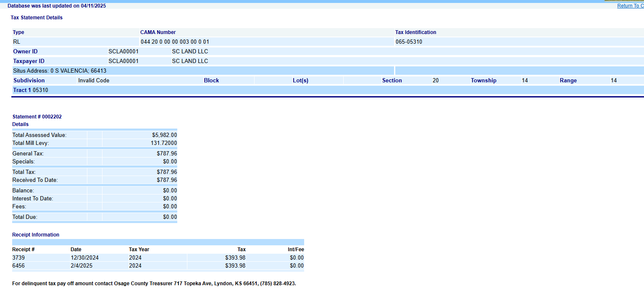Click the Receipt Information heading
The width and height of the screenshot is (644, 289).
click(x=36, y=235)
